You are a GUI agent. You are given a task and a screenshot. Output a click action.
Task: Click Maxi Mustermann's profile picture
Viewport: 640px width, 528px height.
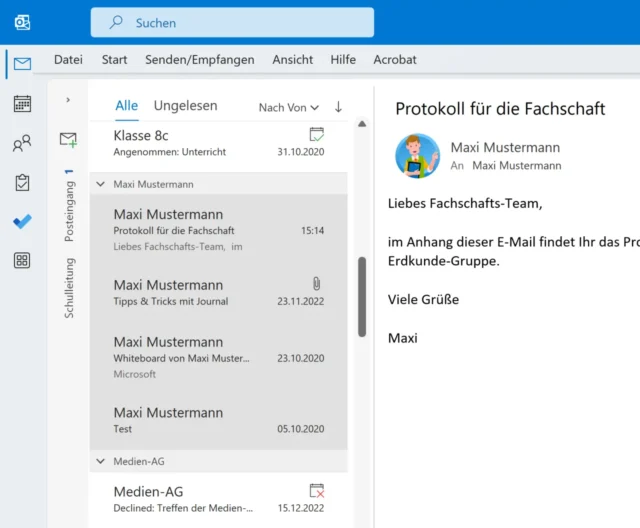click(417, 155)
